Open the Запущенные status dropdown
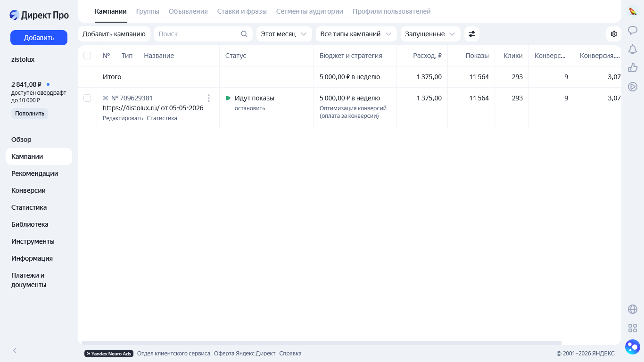Screen dimensions: 644x362 tap(430, 34)
